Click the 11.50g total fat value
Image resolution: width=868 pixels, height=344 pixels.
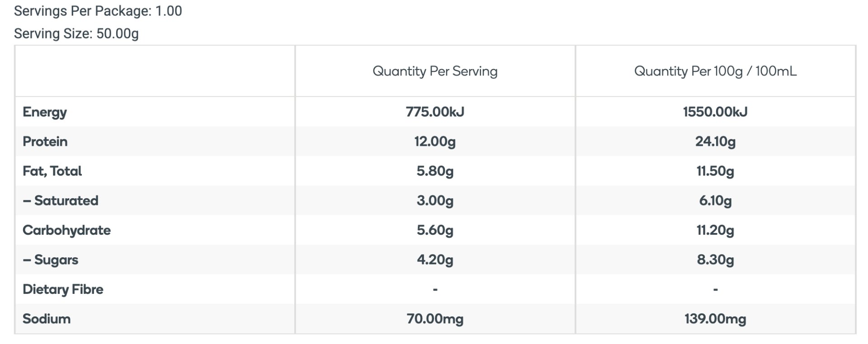click(x=715, y=171)
